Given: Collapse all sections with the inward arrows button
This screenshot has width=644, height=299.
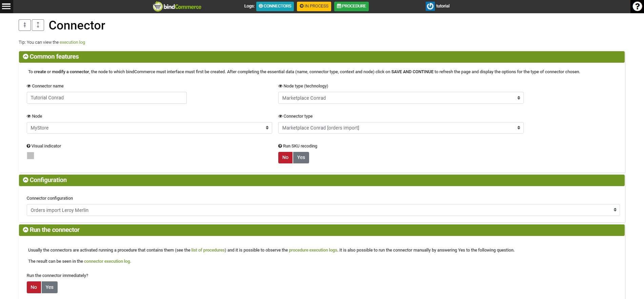Looking at the screenshot, I should point(25,25).
